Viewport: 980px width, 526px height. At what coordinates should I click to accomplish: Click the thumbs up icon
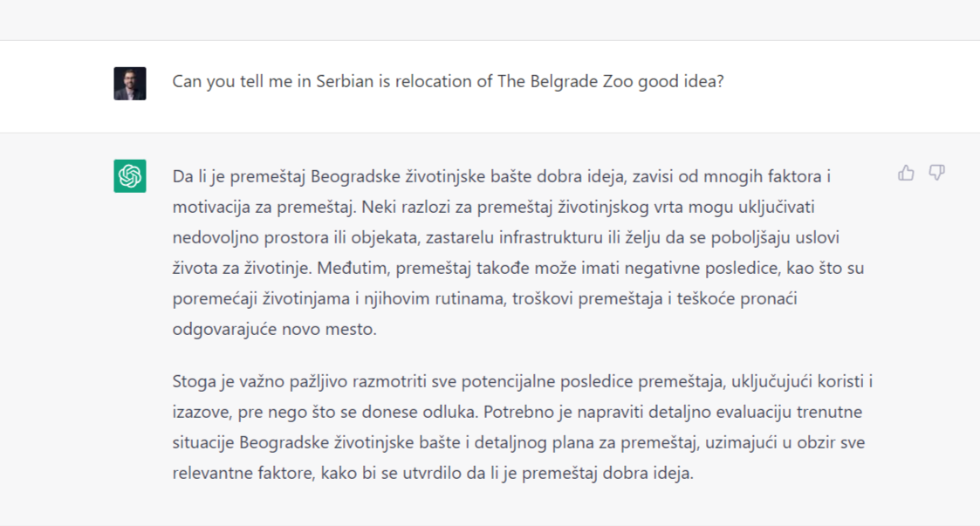[906, 173]
